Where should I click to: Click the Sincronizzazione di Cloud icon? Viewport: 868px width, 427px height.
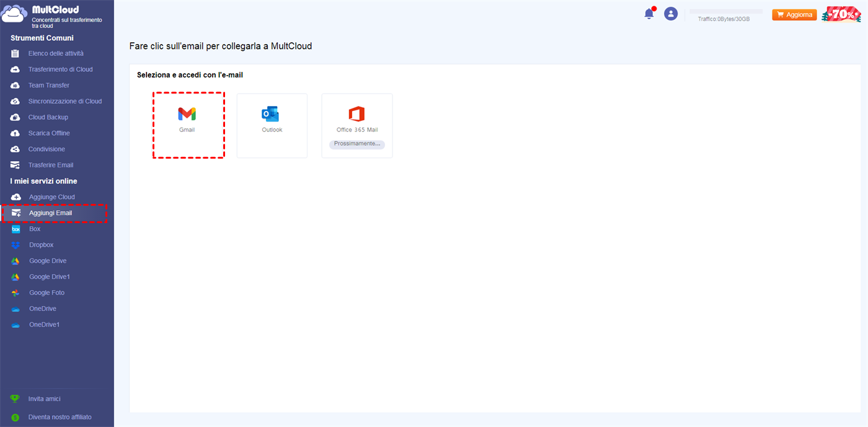point(15,101)
